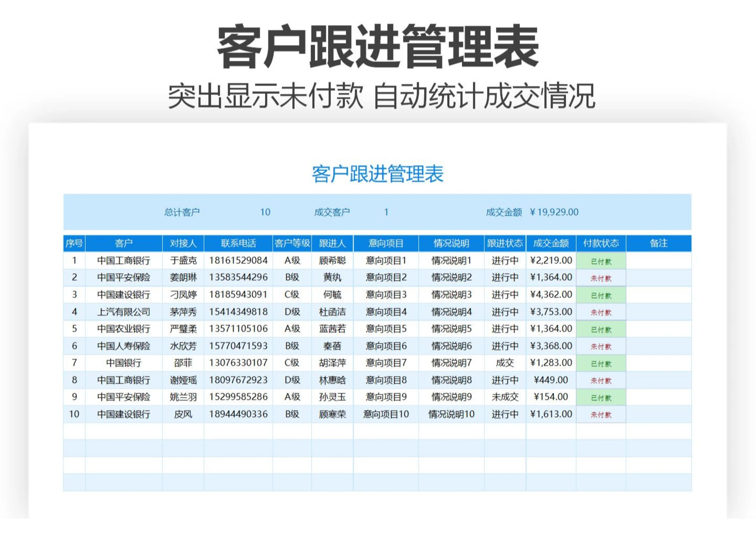Select the 付款状态 column header
Screen dimensions: 756x534
(x=601, y=243)
